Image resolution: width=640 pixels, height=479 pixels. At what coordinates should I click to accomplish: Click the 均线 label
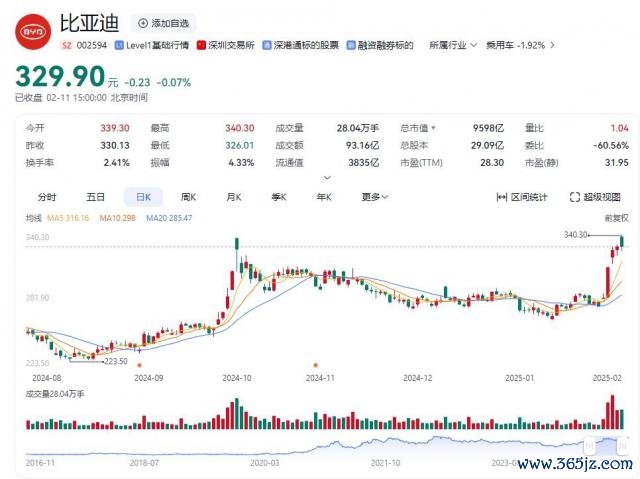coord(33,218)
